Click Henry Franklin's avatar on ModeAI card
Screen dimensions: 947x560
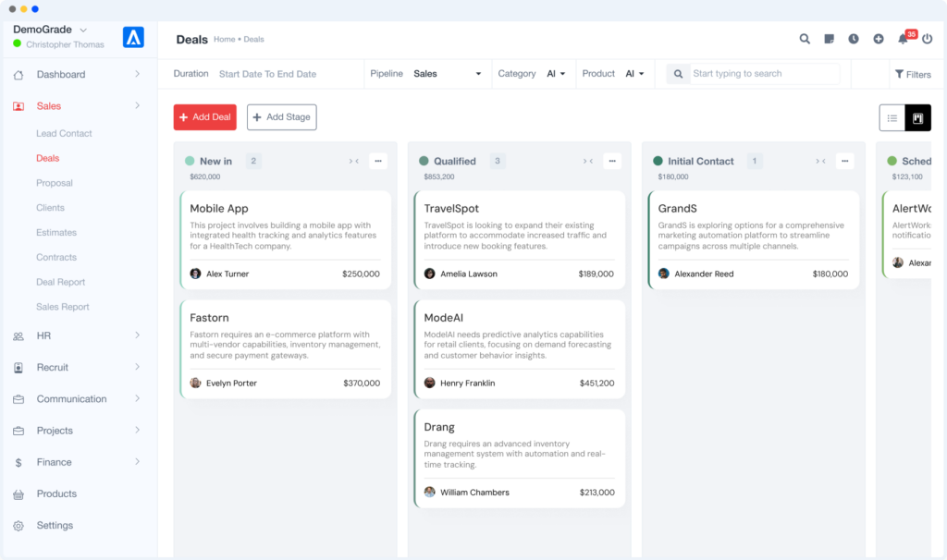[429, 383]
